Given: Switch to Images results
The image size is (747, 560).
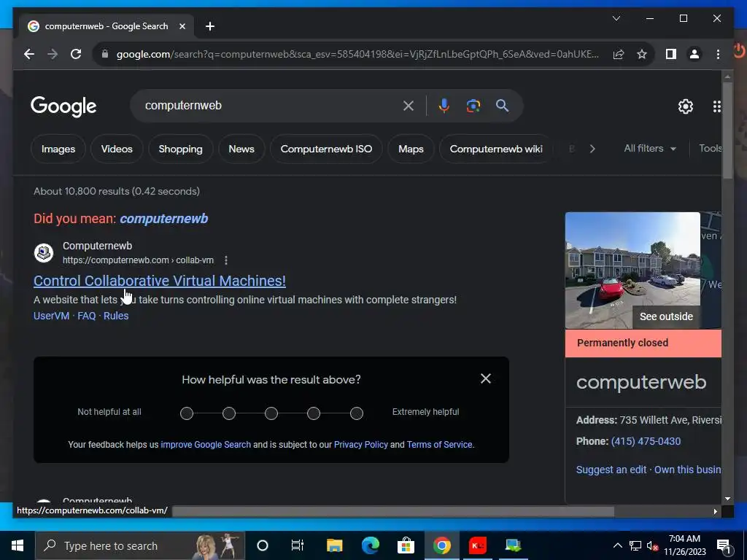Looking at the screenshot, I should pos(58,149).
